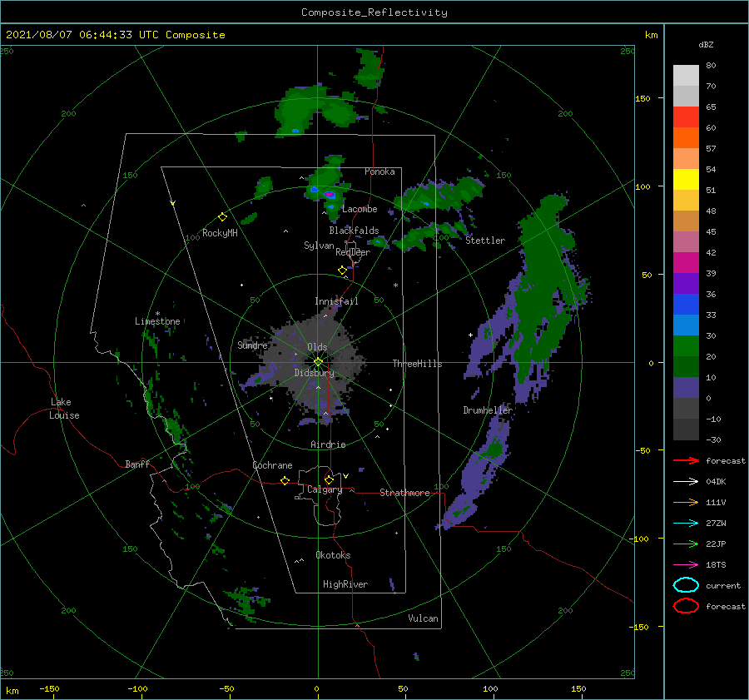Click the Lake Louise label

(64, 409)
